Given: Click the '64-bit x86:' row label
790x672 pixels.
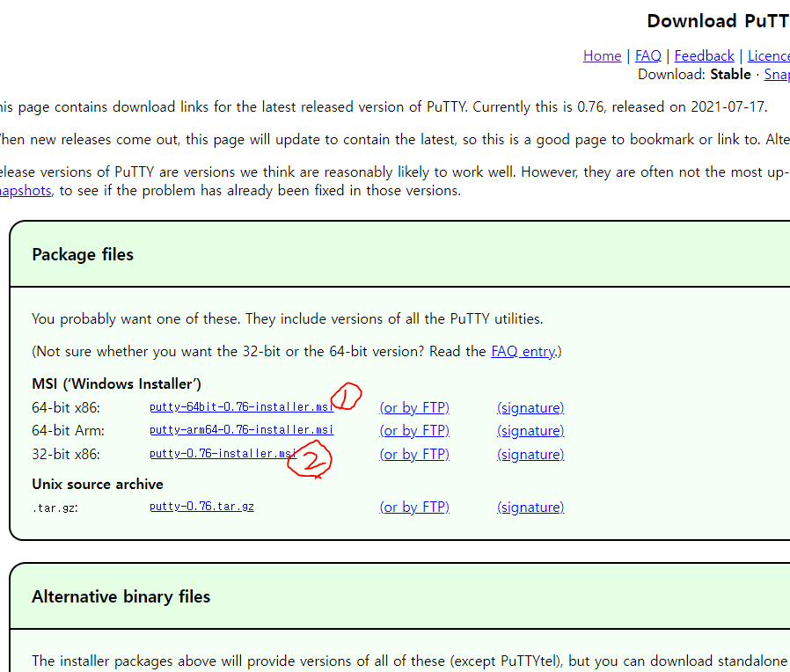Looking at the screenshot, I should 66,407.
